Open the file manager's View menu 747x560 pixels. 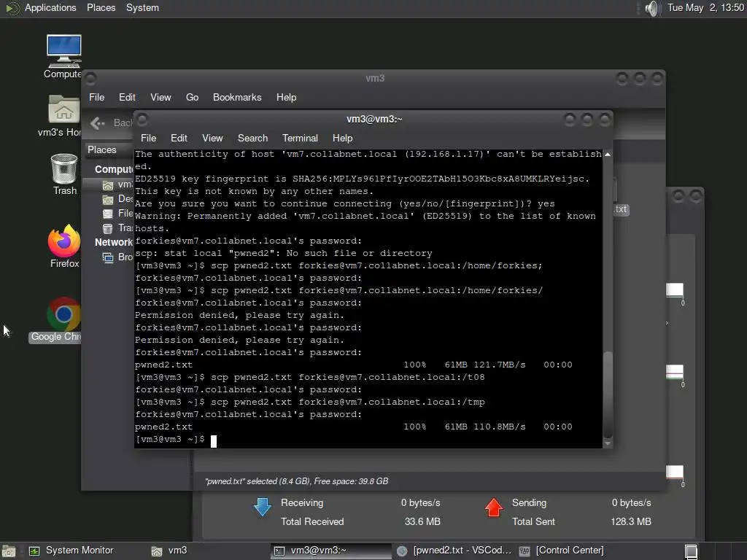[x=160, y=97]
